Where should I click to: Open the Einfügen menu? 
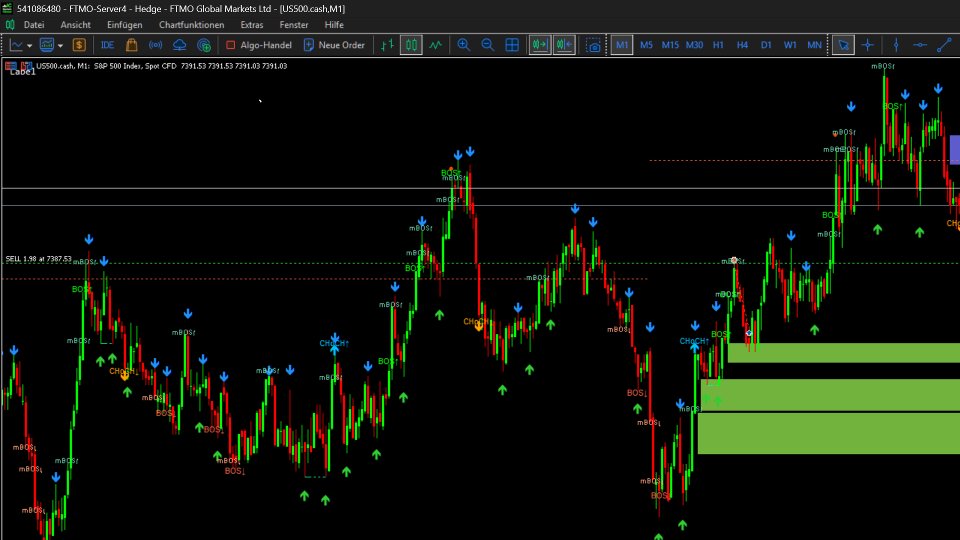(124, 25)
